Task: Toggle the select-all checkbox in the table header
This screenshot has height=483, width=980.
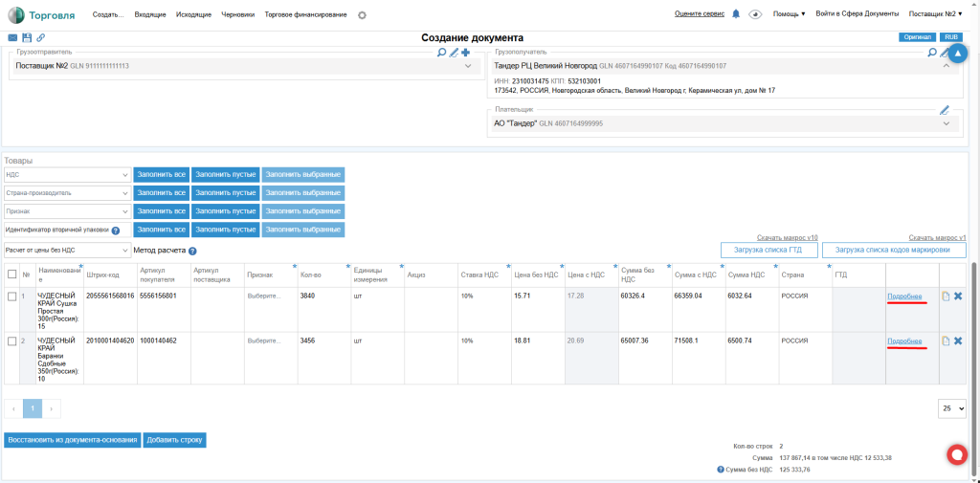Action: pyautogui.click(x=11, y=274)
